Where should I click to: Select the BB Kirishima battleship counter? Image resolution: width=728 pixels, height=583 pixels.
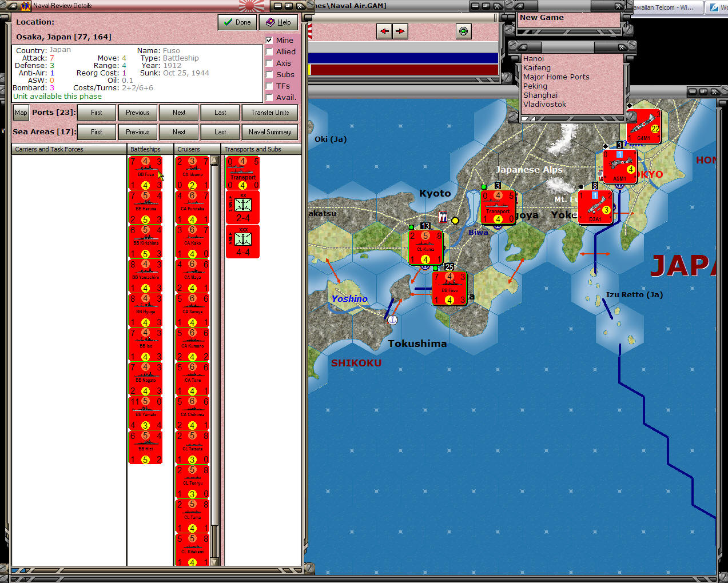pyautogui.click(x=145, y=241)
